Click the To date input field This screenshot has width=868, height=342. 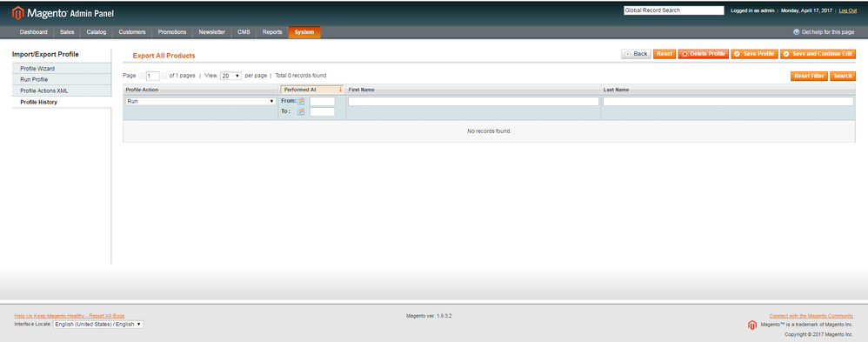322,112
